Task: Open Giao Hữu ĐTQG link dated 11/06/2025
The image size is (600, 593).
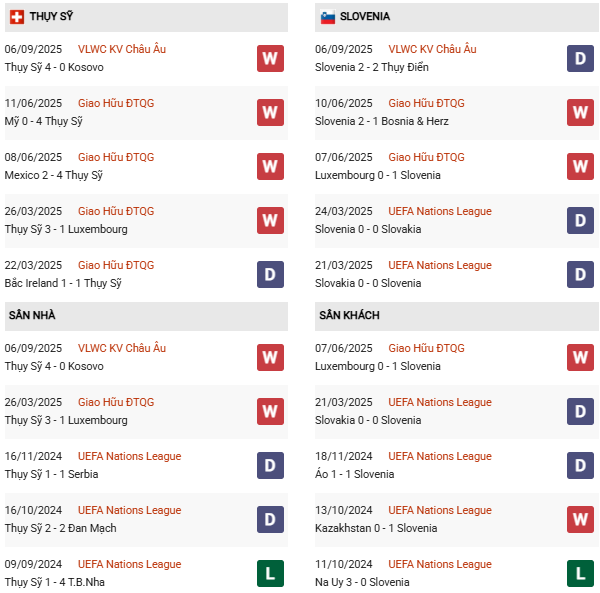Action: point(116,103)
